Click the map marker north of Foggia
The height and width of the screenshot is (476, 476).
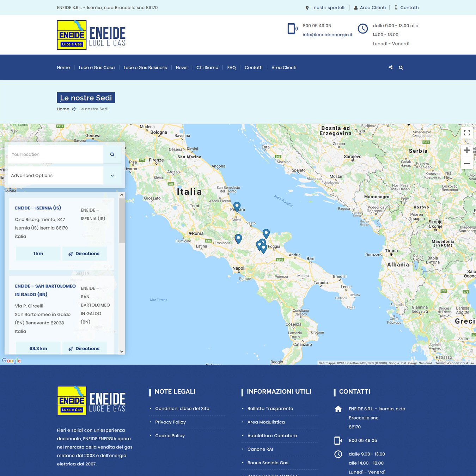coord(266,233)
